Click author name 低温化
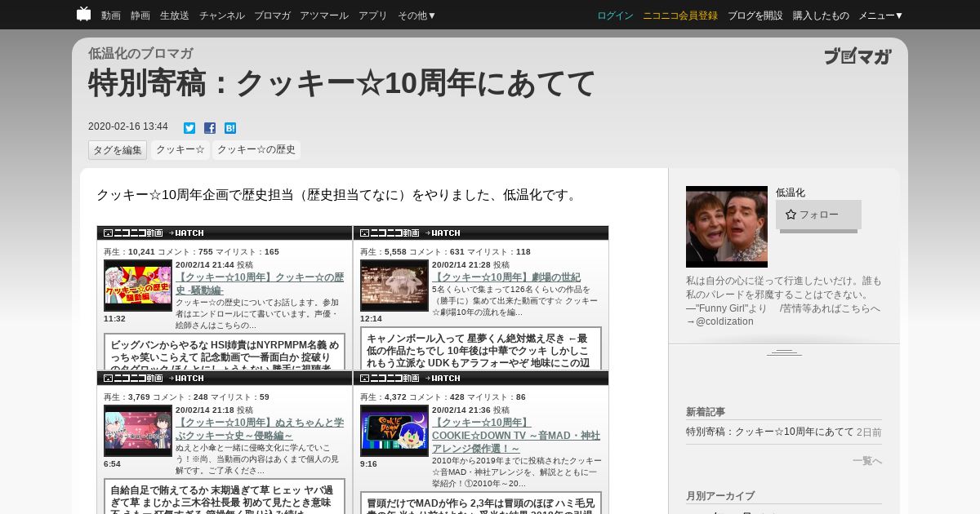This screenshot has width=980, height=514. pyautogui.click(x=791, y=193)
